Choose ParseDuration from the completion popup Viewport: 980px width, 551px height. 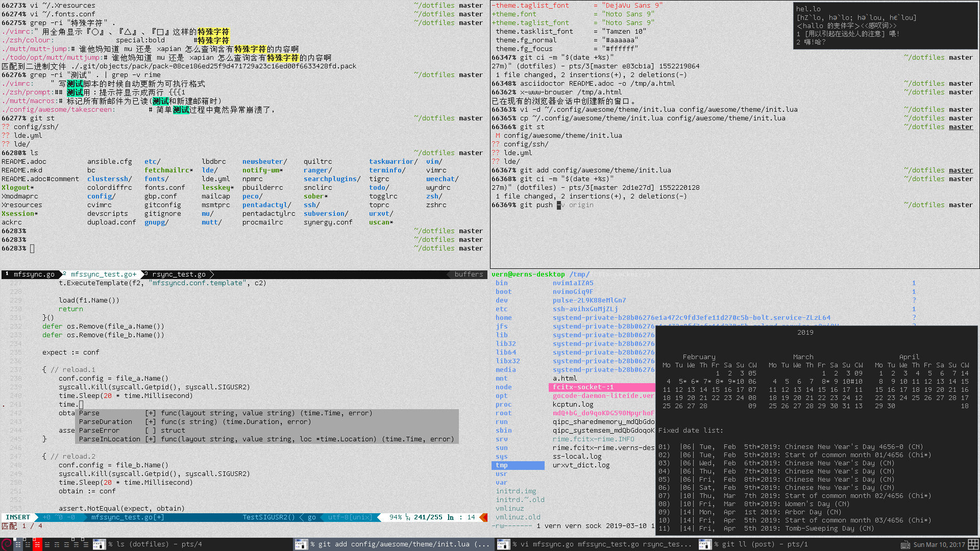[105, 422]
